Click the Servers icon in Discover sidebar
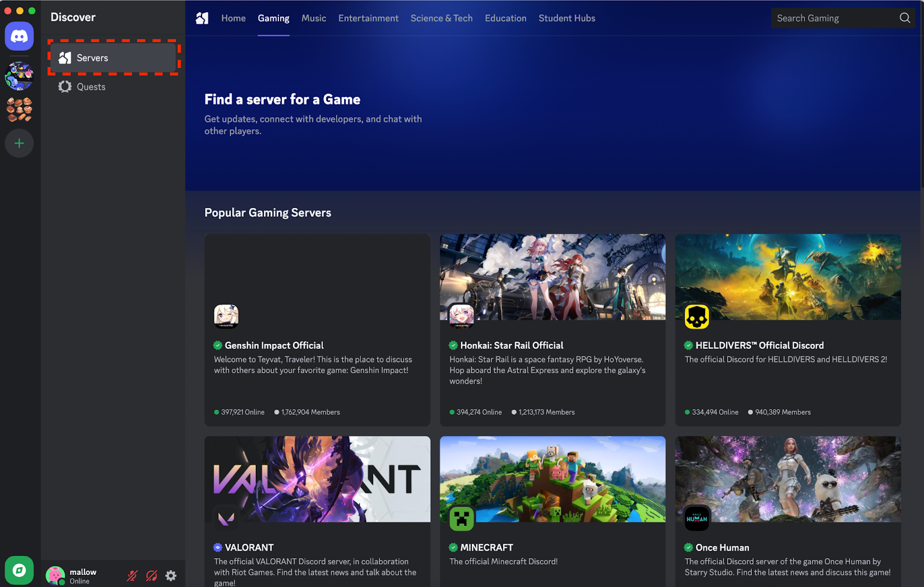Image resolution: width=924 pixels, height=587 pixels. (x=65, y=58)
